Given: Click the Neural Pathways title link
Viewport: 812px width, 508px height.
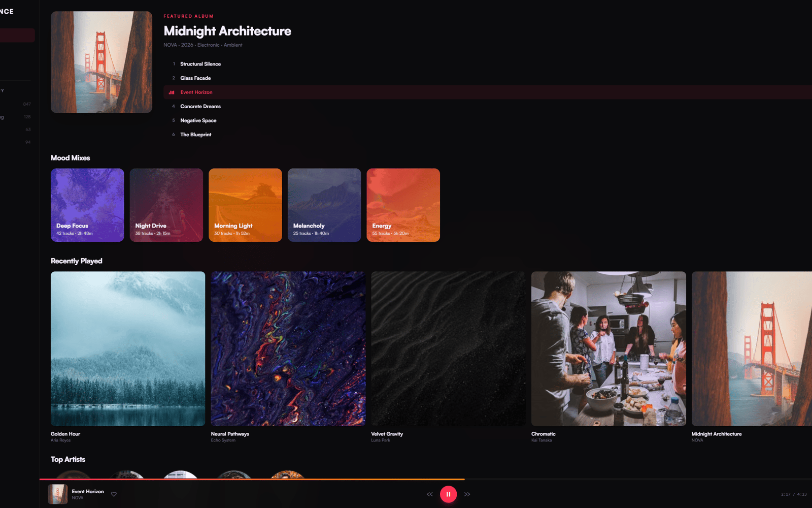Looking at the screenshot, I should [x=230, y=434].
